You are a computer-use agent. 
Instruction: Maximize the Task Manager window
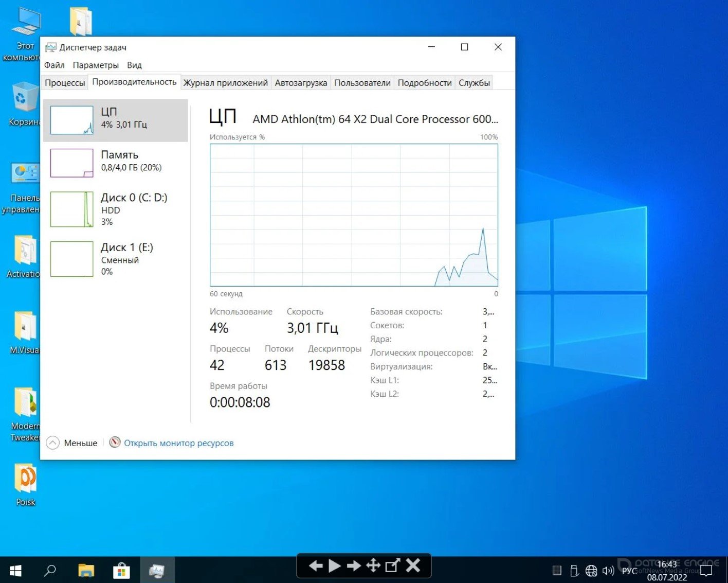coord(464,47)
